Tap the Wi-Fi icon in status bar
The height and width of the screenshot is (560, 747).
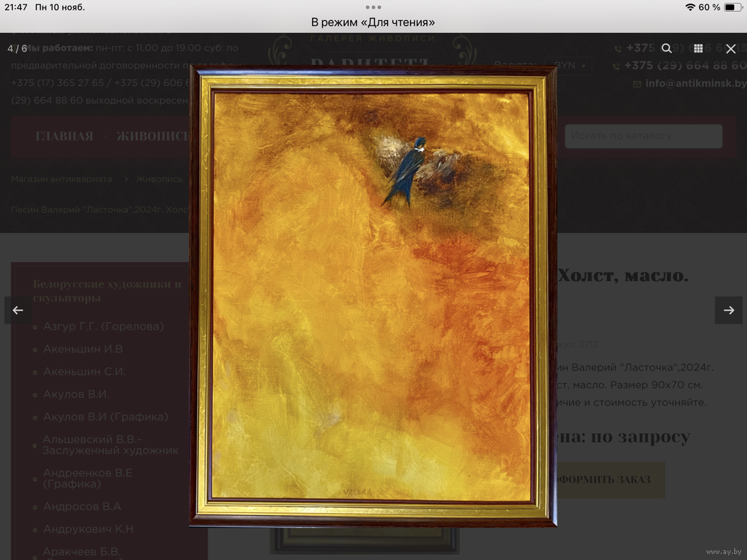(689, 7)
